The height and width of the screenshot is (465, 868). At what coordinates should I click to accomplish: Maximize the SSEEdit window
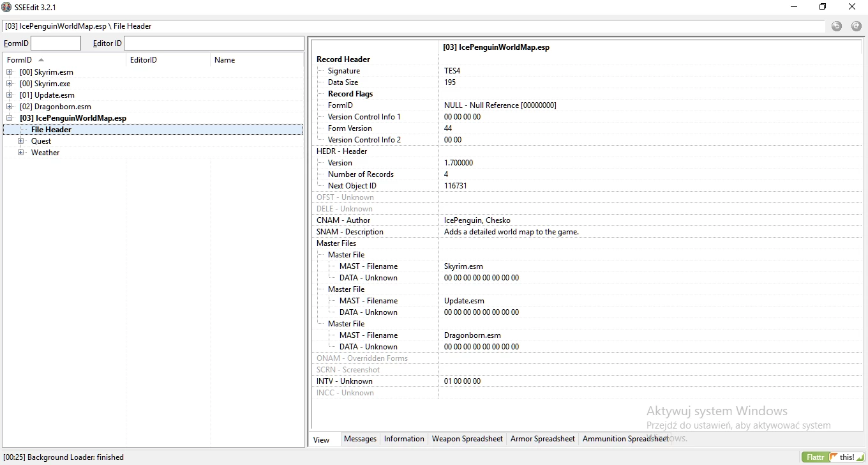pyautogui.click(x=823, y=7)
